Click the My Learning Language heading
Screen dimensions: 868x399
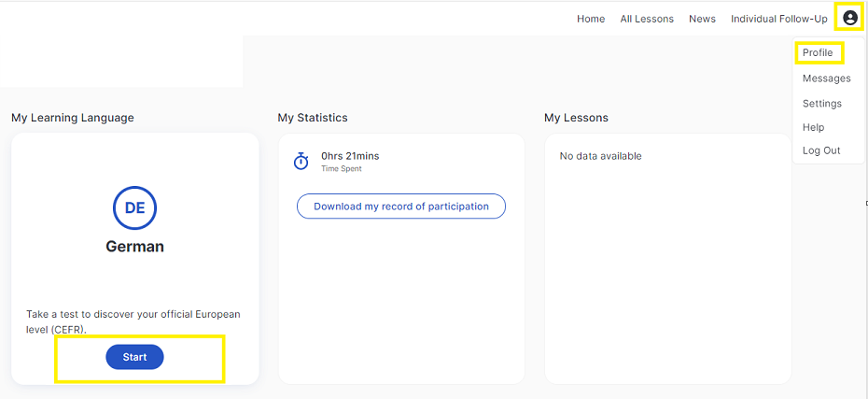tap(73, 118)
